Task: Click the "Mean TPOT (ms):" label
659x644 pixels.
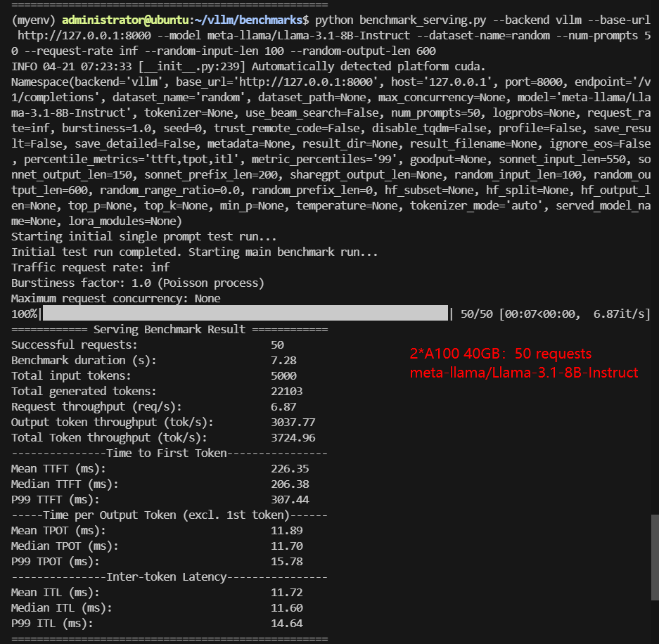Action: point(58,531)
